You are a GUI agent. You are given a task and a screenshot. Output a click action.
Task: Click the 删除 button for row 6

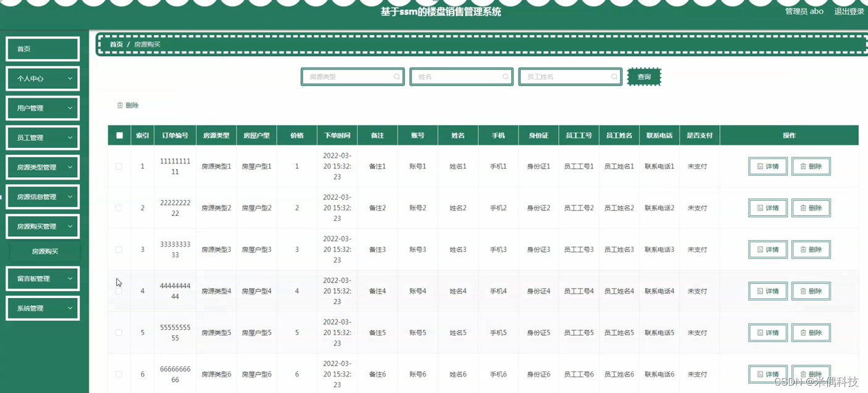tap(811, 374)
